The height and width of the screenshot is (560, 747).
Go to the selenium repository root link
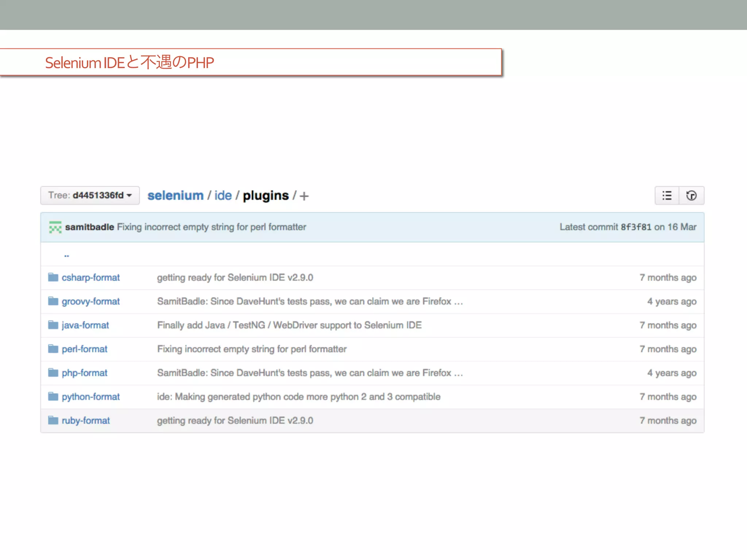(175, 195)
